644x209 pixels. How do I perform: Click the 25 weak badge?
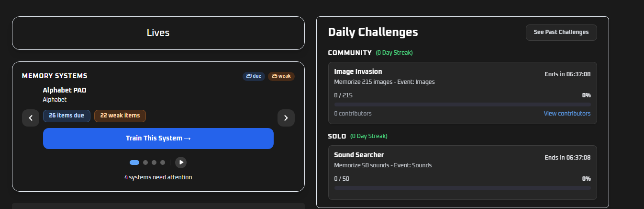(x=281, y=76)
